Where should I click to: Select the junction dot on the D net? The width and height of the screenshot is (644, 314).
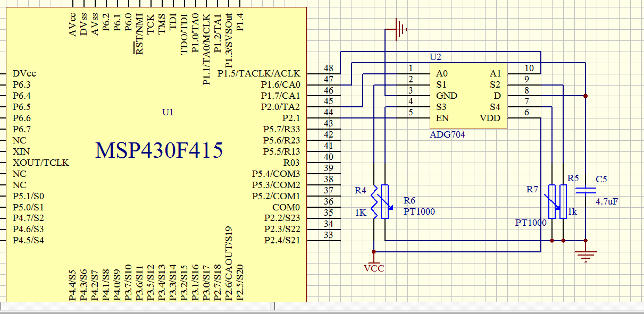pos(586,96)
